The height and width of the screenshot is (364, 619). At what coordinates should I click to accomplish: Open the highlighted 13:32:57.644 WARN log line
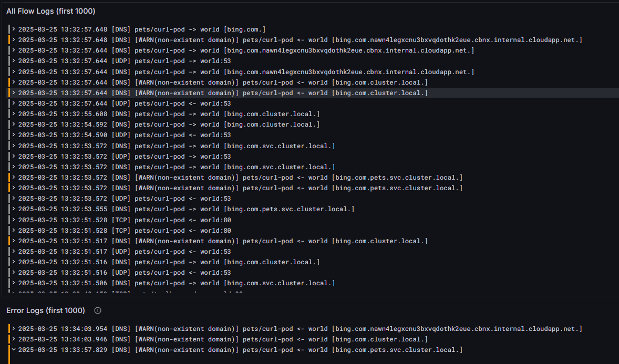314,93
